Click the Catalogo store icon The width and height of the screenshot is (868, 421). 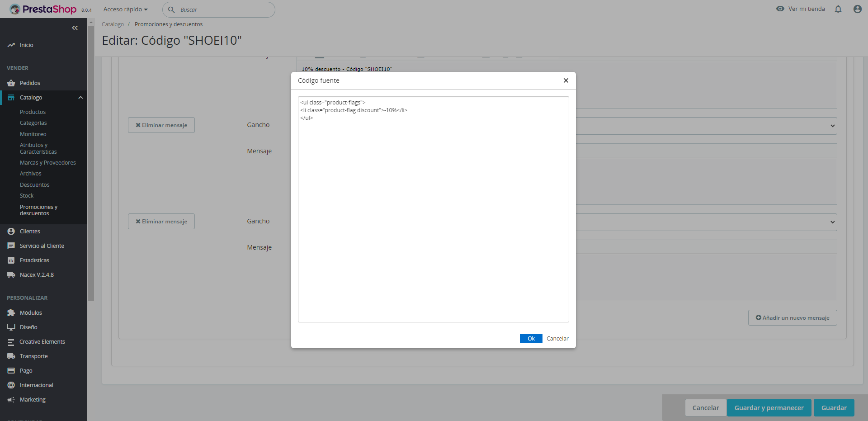tap(11, 98)
